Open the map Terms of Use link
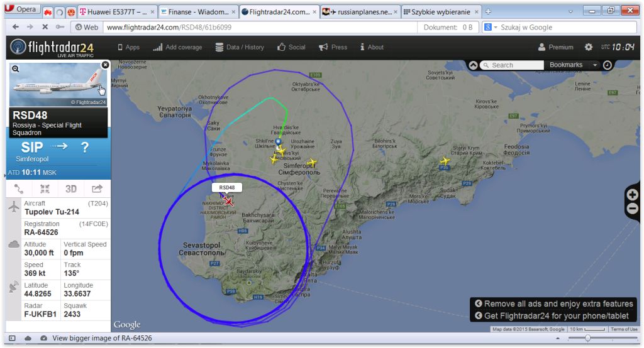The width and height of the screenshot is (644, 348). 624,329
